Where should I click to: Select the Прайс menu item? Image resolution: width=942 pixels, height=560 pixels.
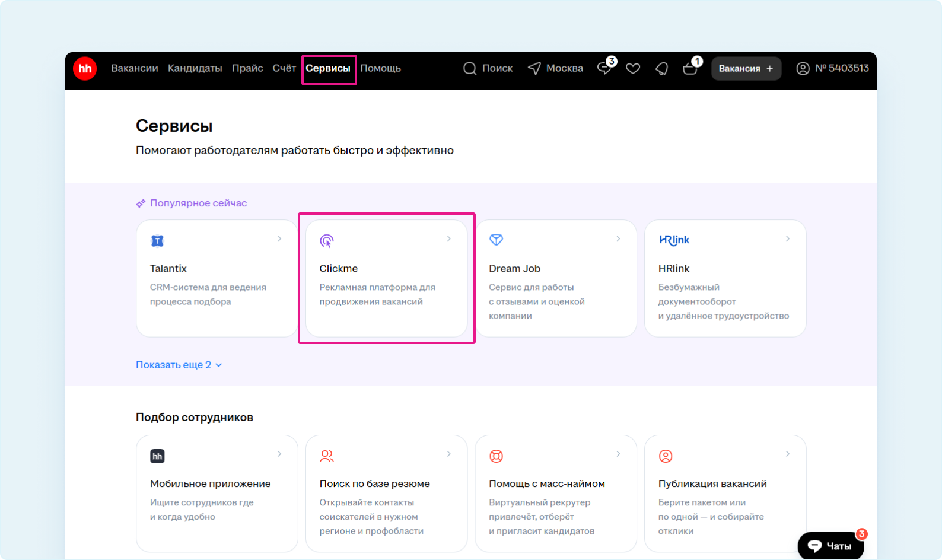[x=247, y=69]
